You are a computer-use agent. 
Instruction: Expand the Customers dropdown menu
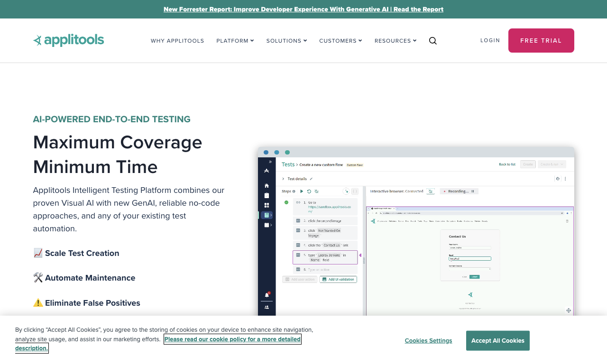coord(340,41)
